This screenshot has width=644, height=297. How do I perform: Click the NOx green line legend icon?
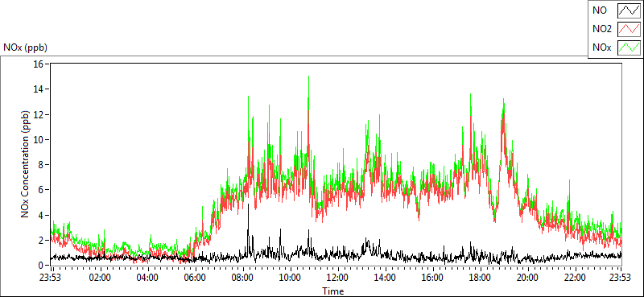(629, 47)
